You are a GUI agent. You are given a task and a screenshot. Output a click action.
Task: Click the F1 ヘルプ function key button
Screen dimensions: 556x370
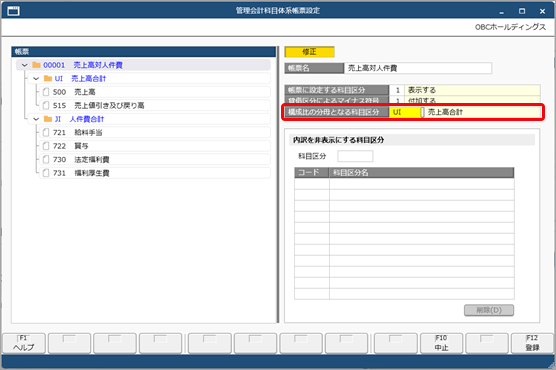[24, 343]
